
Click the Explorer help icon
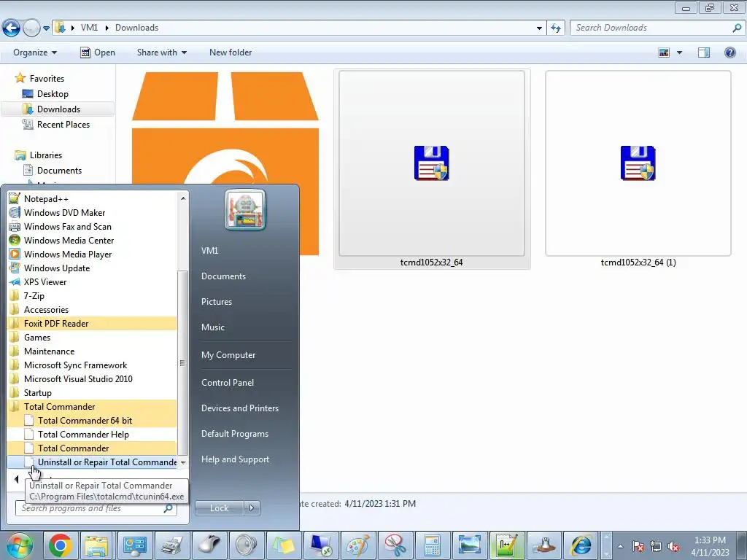[x=729, y=52]
